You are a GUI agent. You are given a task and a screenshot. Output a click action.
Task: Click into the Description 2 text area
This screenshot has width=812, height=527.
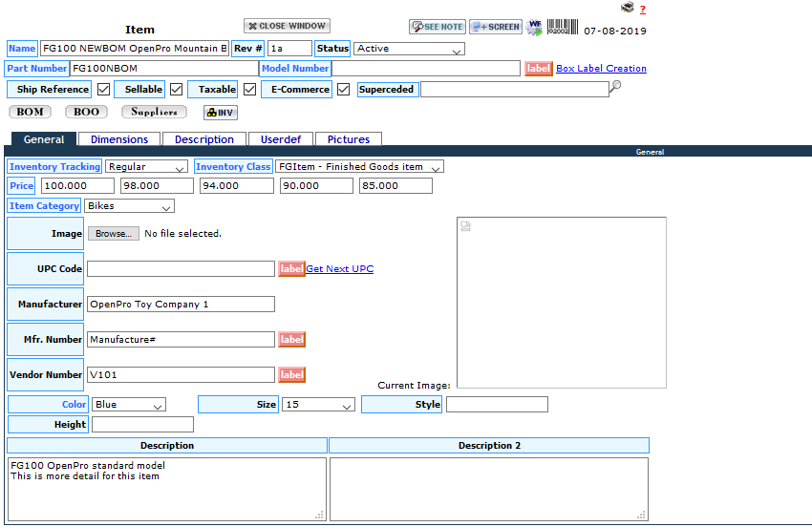(x=488, y=489)
